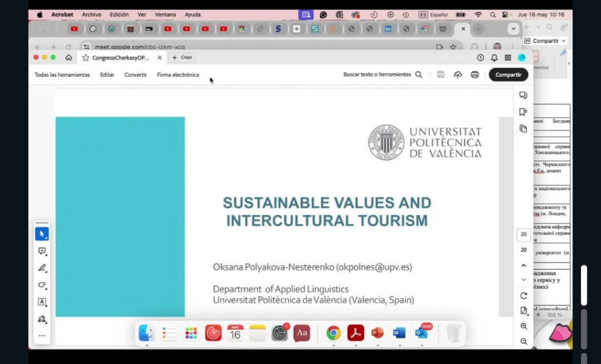
Task: Select the arrow selection tool
Action: pos(42,234)
